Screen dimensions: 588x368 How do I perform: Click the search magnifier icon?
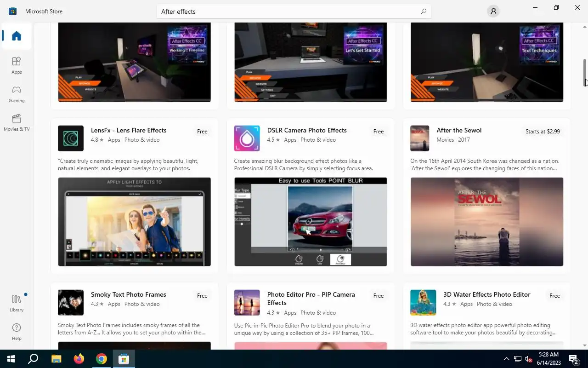click(x=424, y=11)
